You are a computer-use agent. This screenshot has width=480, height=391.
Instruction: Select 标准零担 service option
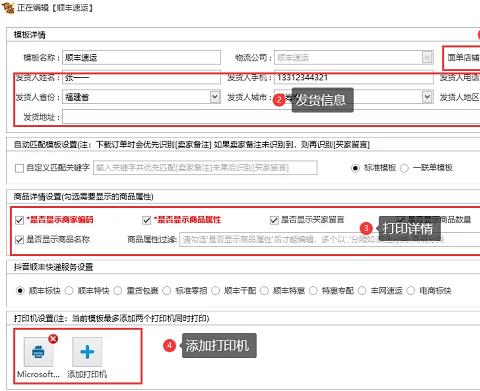(x=167, y=291)
